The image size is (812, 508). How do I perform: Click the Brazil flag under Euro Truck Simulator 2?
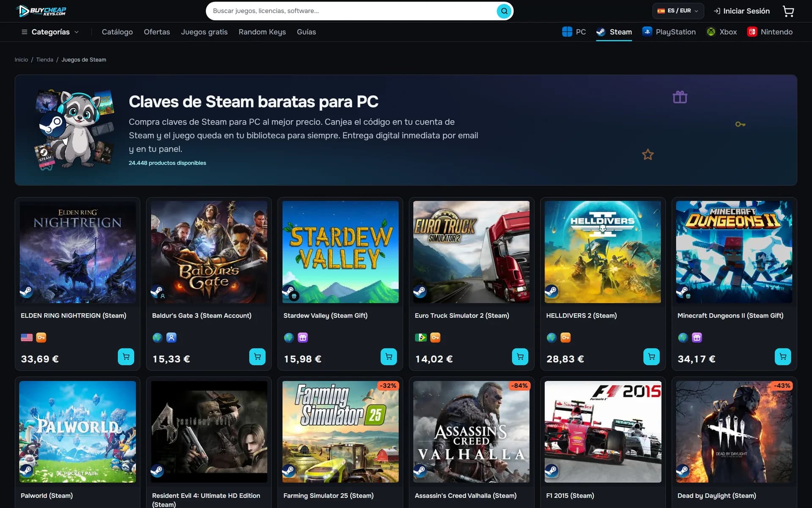421,337
